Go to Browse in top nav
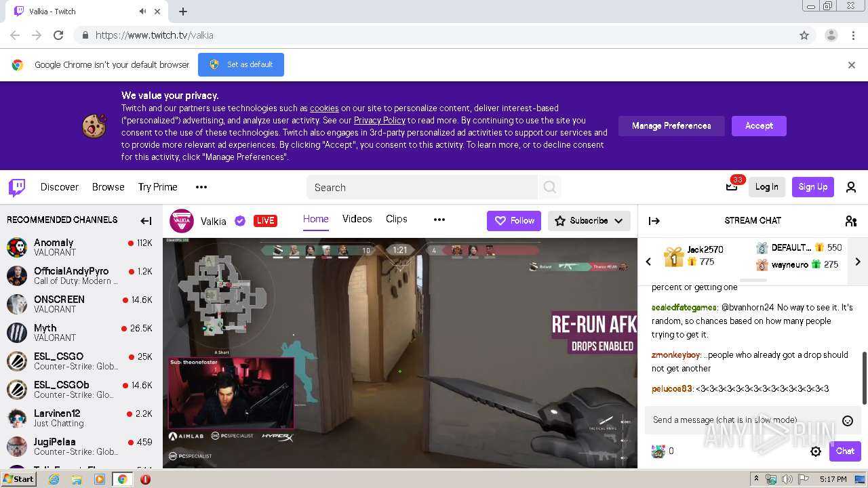The height and width of the screenshot is (488, 868). point(108,187)
